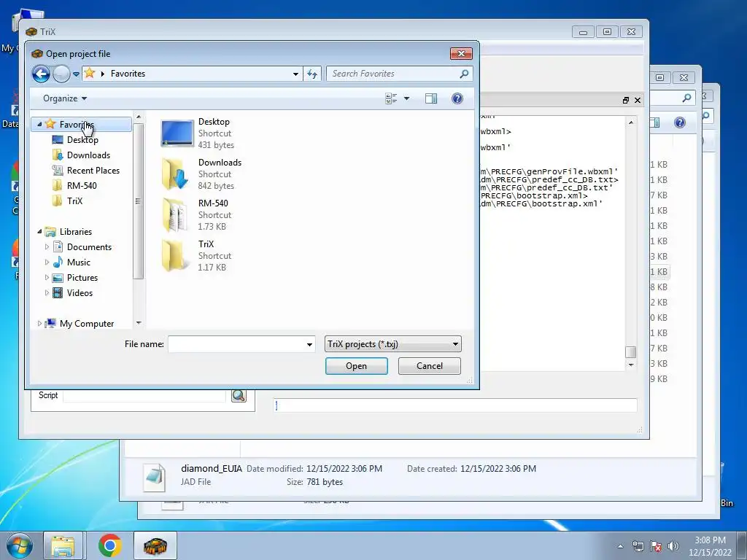The image size is (747, 560).
Task: Select Downloads in the navigation sidebar
Action: 88,155
